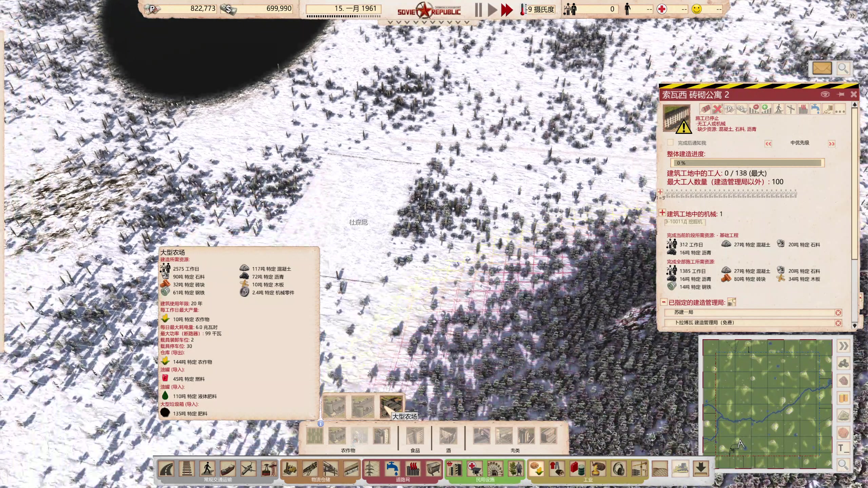Image resolution: width=868 pixels, height=488 pixels.
Task: Pin the 索瓦西 砖砌公寓 2 window
Action: (x=841, y=95)
